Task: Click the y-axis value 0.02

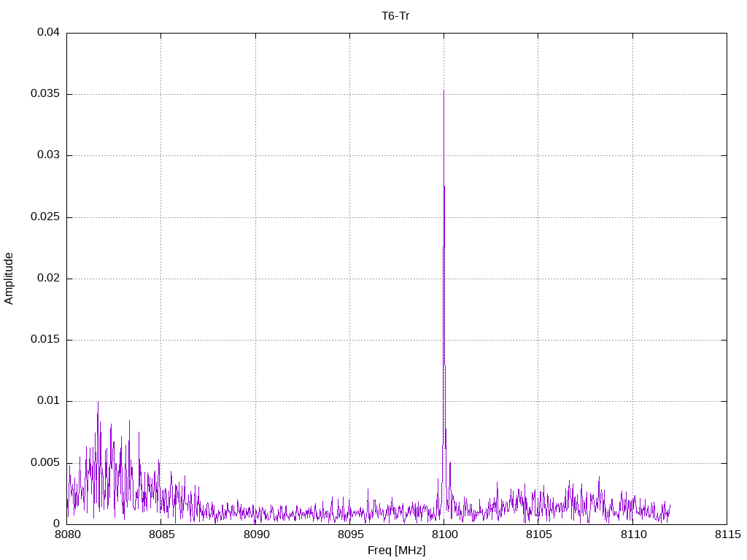Action: point(49,278)
